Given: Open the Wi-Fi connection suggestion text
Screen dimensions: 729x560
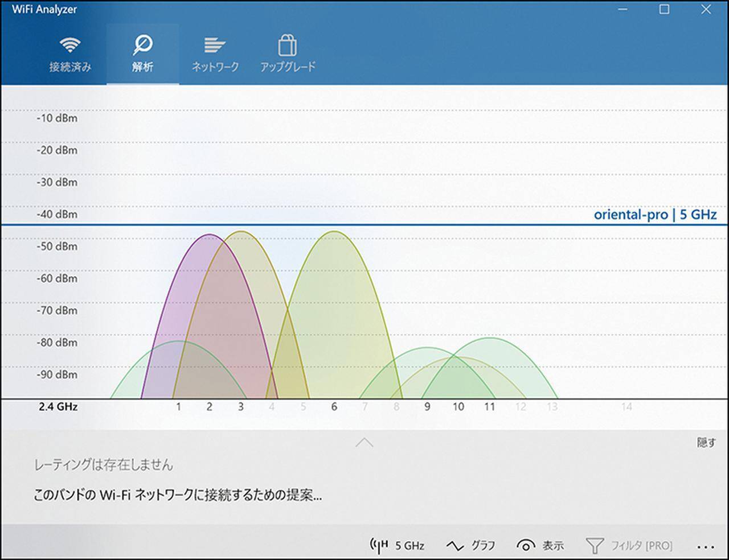Looking at the screenshot, I should pyautogui.click(x=178, y=495).
